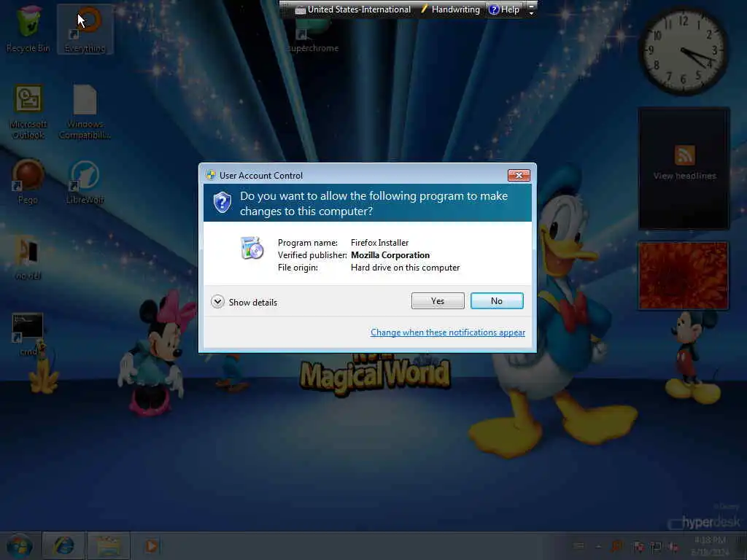Open the Windows Start orb
This screenshot has width=747, height=560.
coord(20,546)
